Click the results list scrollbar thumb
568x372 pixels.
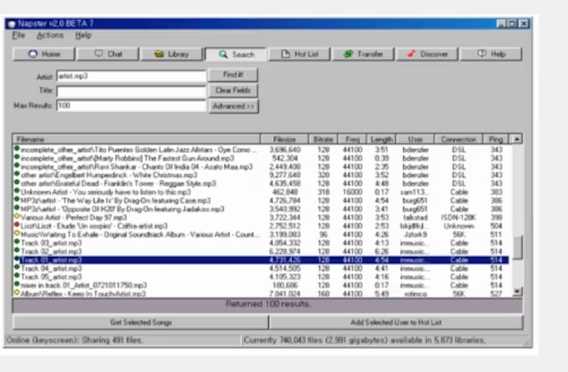point(518,247)
